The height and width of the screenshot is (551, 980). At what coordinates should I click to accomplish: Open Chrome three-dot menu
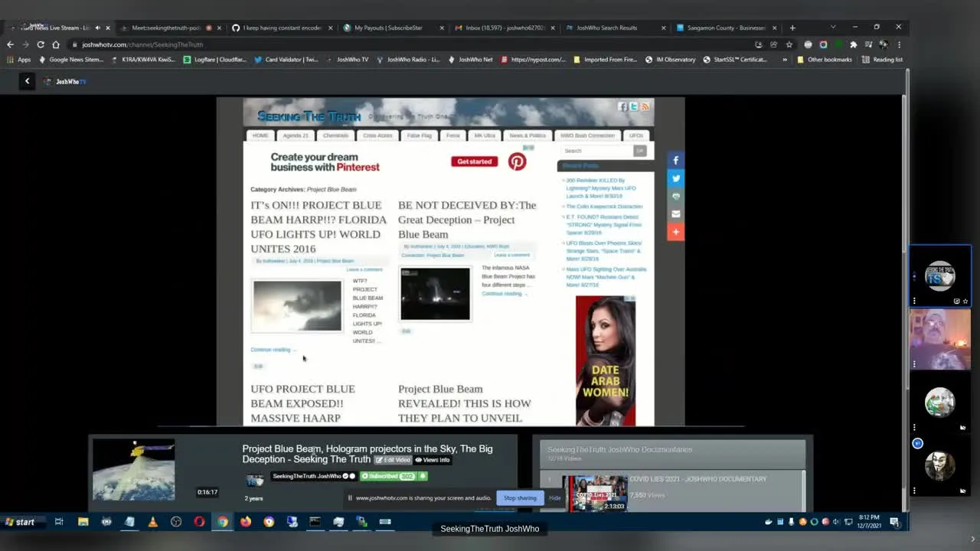pyautogui.click(x=899, y=44)
